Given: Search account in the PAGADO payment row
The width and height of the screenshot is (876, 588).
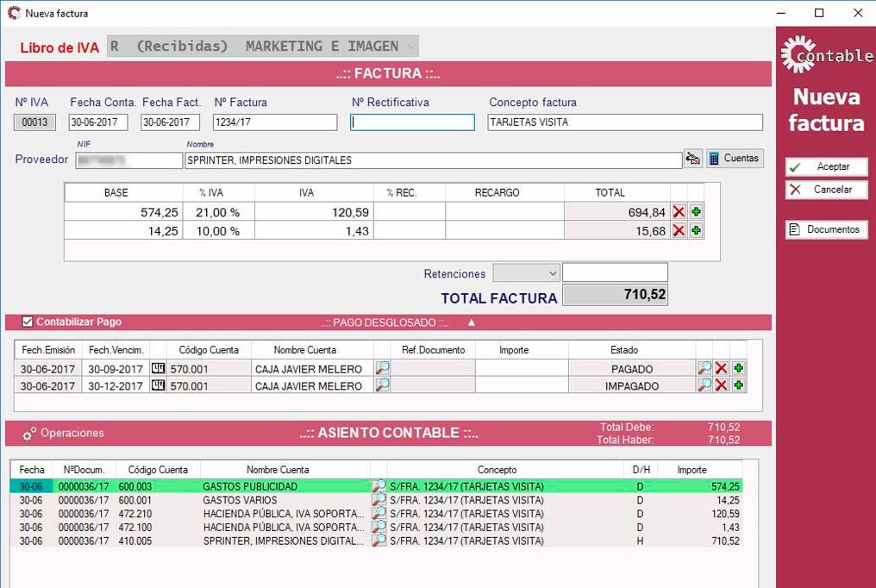Looking at the screenshot, I should [382, 368].
